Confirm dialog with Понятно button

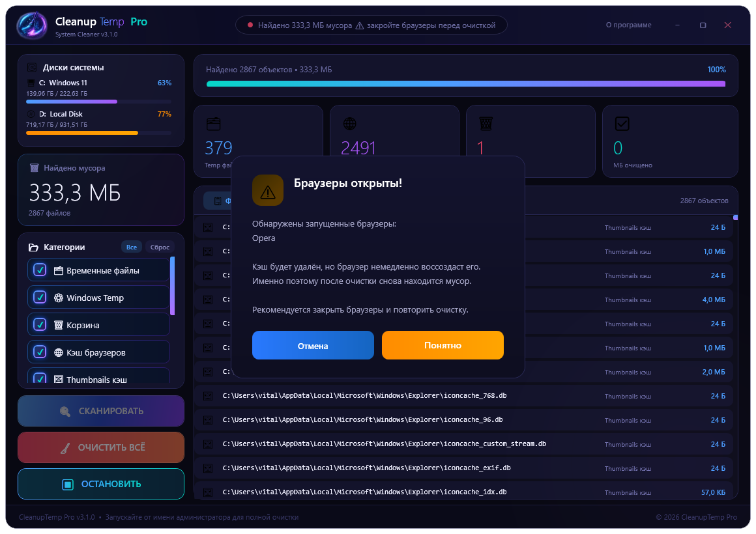click(x=443, y=345)
